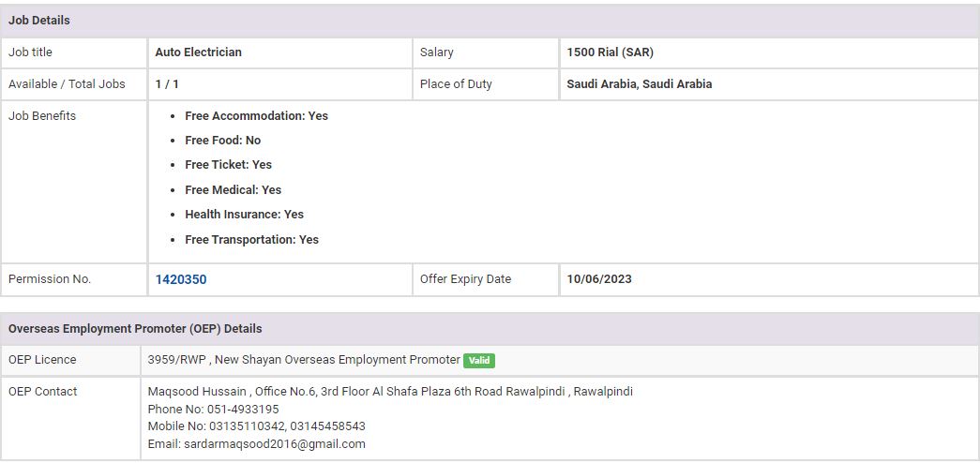This screenshot has width=980, height=463.
Task: Click the Job Details section header
Action: (39, 21)
